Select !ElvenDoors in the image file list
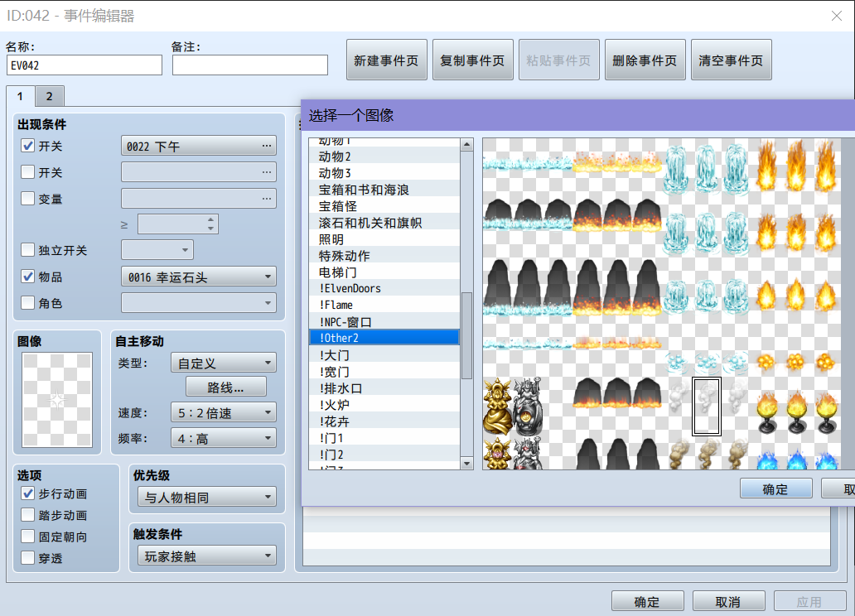This screenshot has width=855, height=616. coord(384,288)
